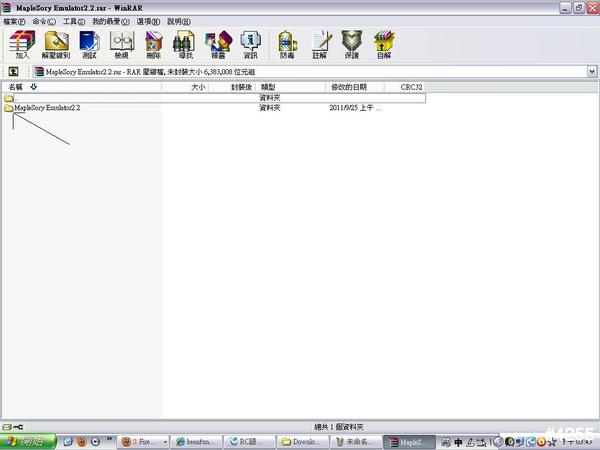Viewport: 600px width, 450px height.
Task: Expand hidden quick launch items chevron
Action: point(109,439)
